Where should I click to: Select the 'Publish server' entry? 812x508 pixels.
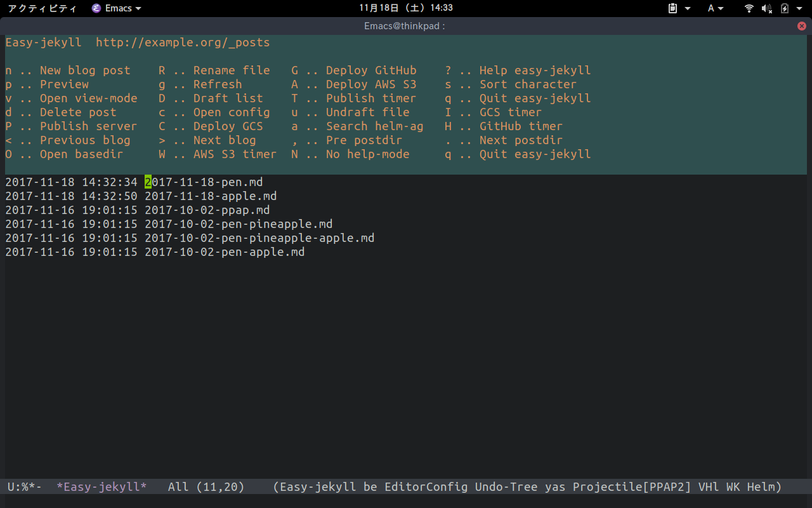coord(89,126)
